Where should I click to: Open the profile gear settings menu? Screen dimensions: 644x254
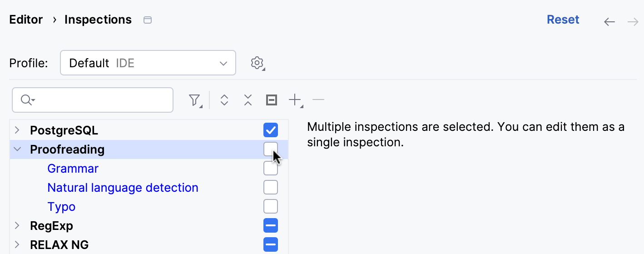coord(258,63)
